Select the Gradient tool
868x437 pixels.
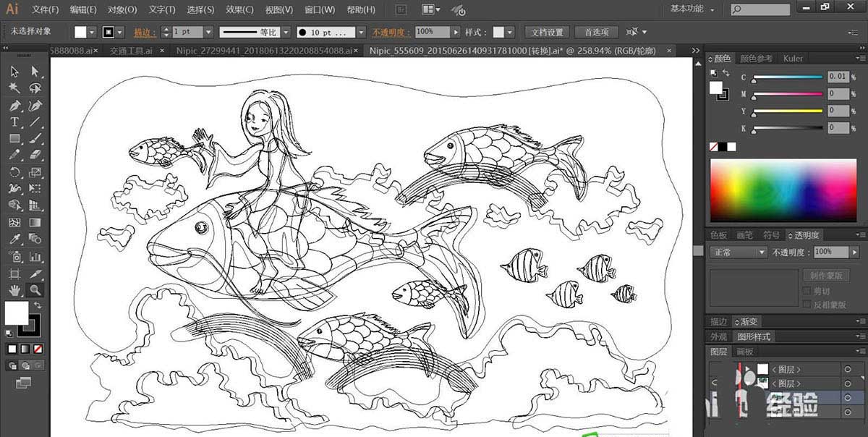pos(35,223)
